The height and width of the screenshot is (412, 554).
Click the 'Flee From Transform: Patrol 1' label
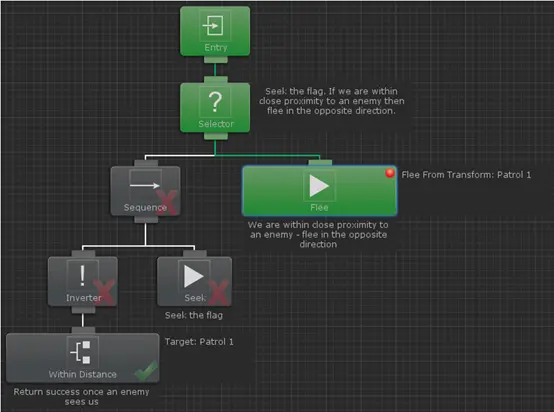(x=466, y=175)
